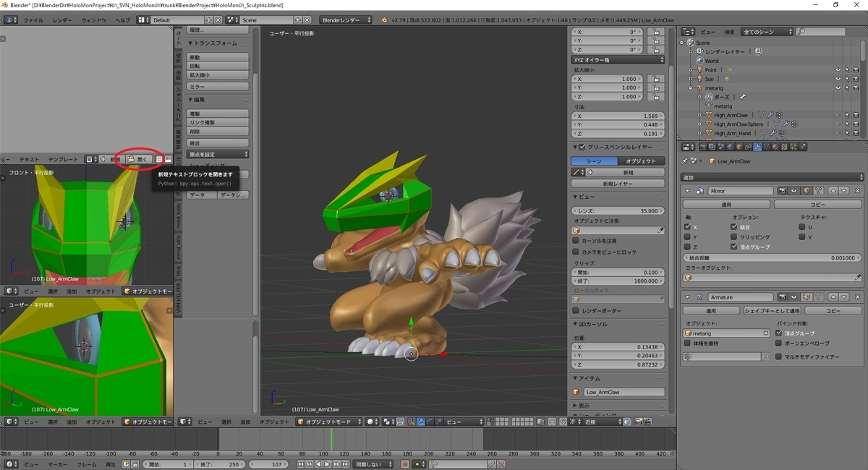
Task: Delete the Scene with the X beside it
Action: [x=307, y=20]
